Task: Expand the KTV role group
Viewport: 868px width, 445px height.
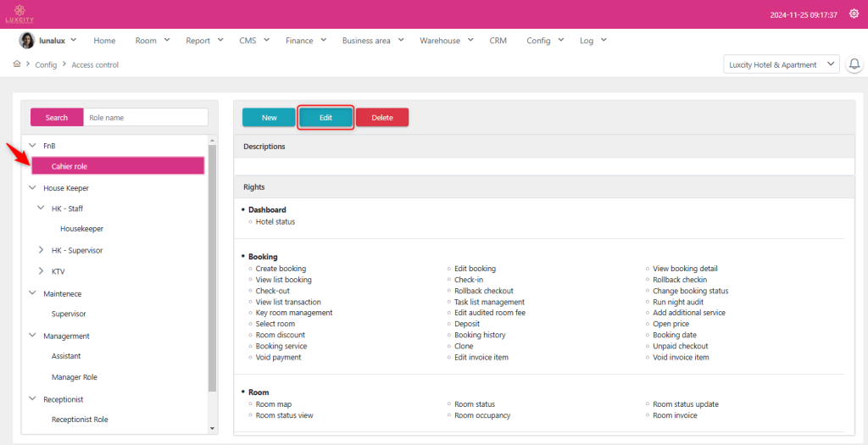Action: (42, 271)
